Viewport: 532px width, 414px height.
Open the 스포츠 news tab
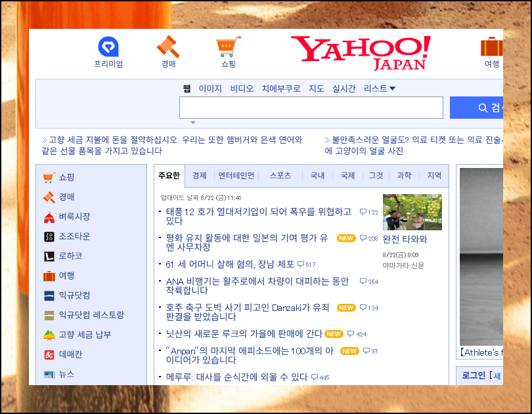[x=280, y=176]
